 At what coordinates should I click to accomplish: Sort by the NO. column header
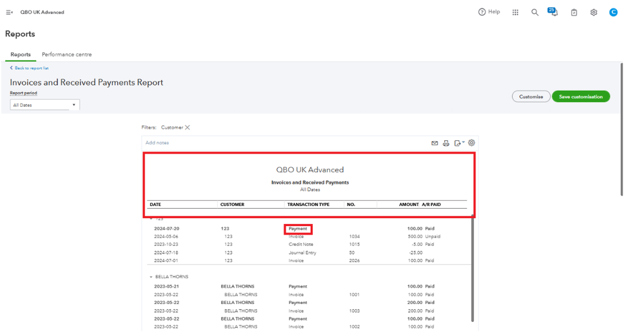pyautogui.click(x=351, y=204)
